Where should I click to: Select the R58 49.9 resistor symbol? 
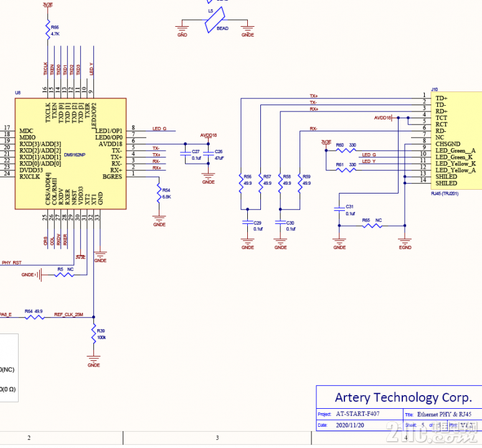pyautogui.click(x=280, y=184)
